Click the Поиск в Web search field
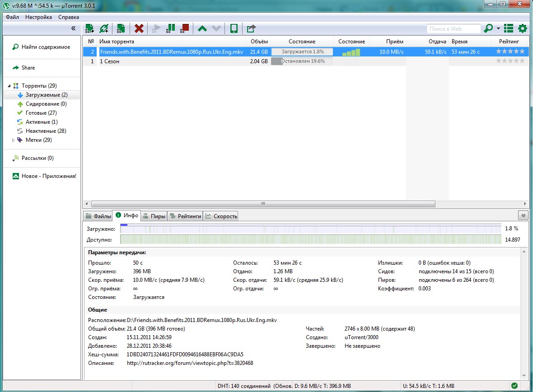Viewport: 533px width, 392px height. pyautogui.click(x=454, y=29)
